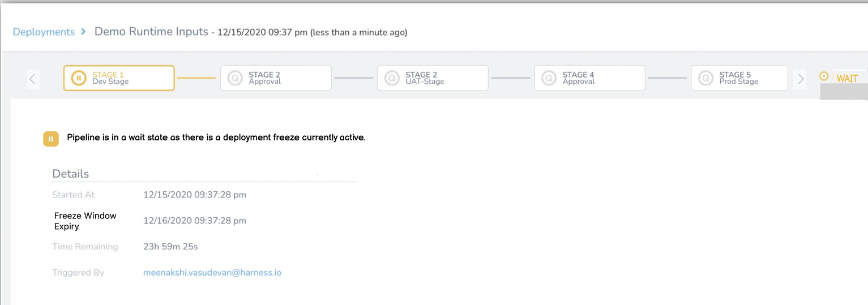Image resolution: width=868 pixels, height=305 pixels.
Task: Open meenakshi.vasudevan@harness.io user link
Action: 212,273
